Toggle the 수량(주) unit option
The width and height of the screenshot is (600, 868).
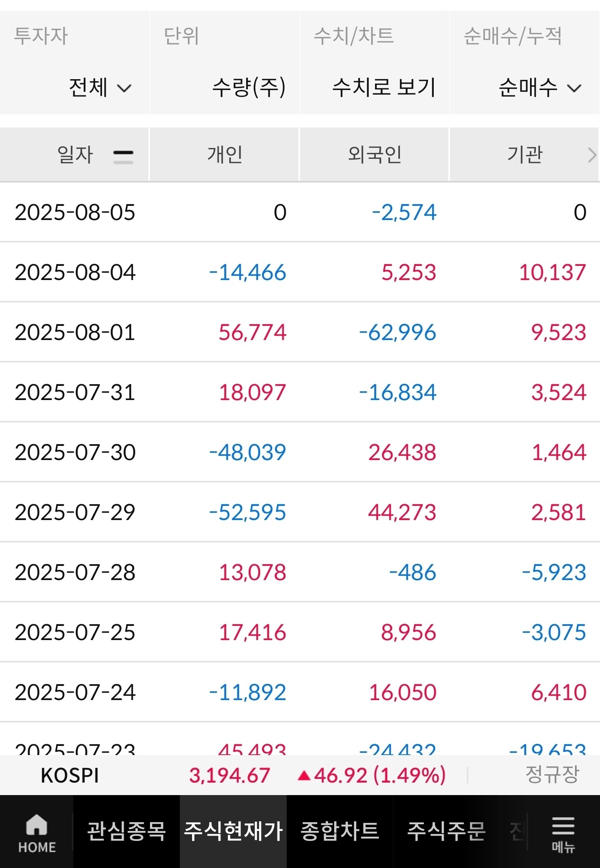click(x=249, y=88)
